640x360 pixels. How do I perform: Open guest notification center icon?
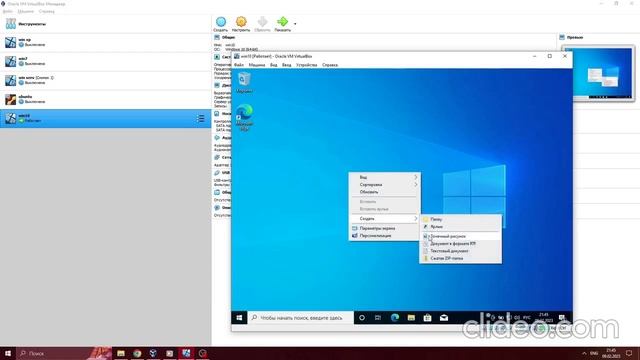(562, 318)
